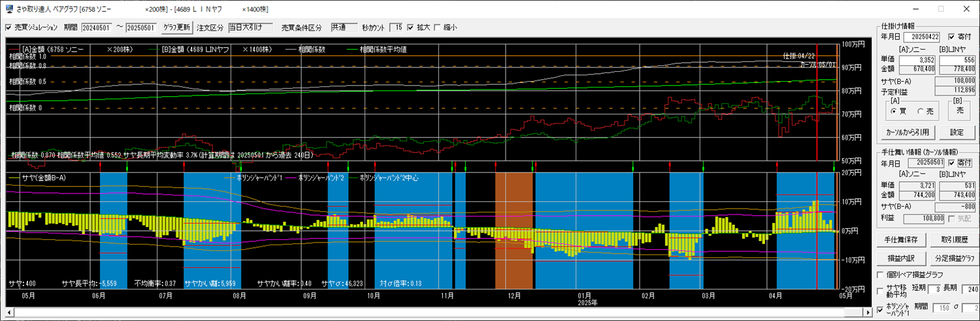Click the サヤ長平均:-5,559 statistic

[89, 283]
